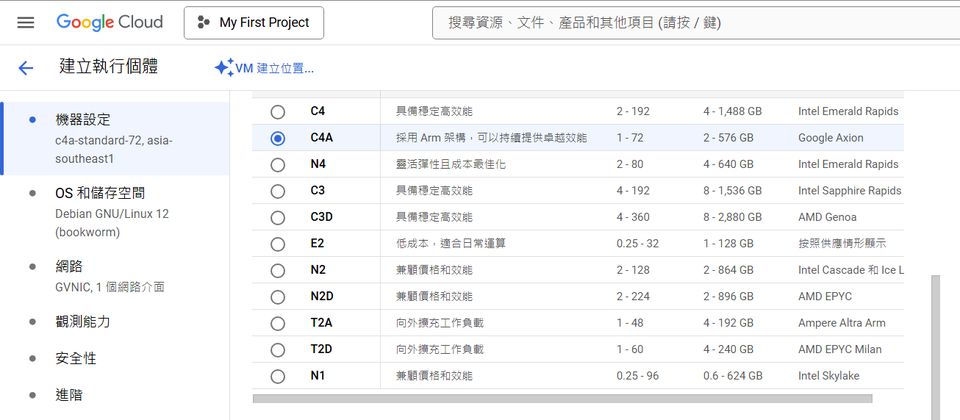Screen dimensions: 960x420
Task: Select the N1 machine series radio button
Action: click(278, 376)
